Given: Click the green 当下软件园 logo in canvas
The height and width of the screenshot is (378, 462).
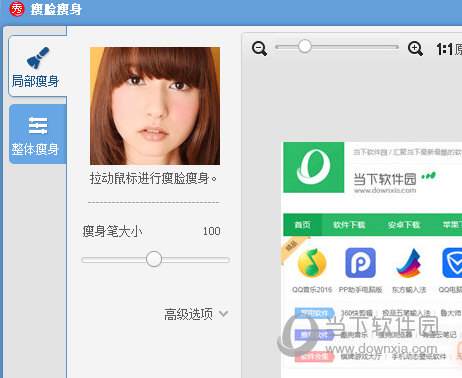Looking at the screenshot, I should pos(314,167).
